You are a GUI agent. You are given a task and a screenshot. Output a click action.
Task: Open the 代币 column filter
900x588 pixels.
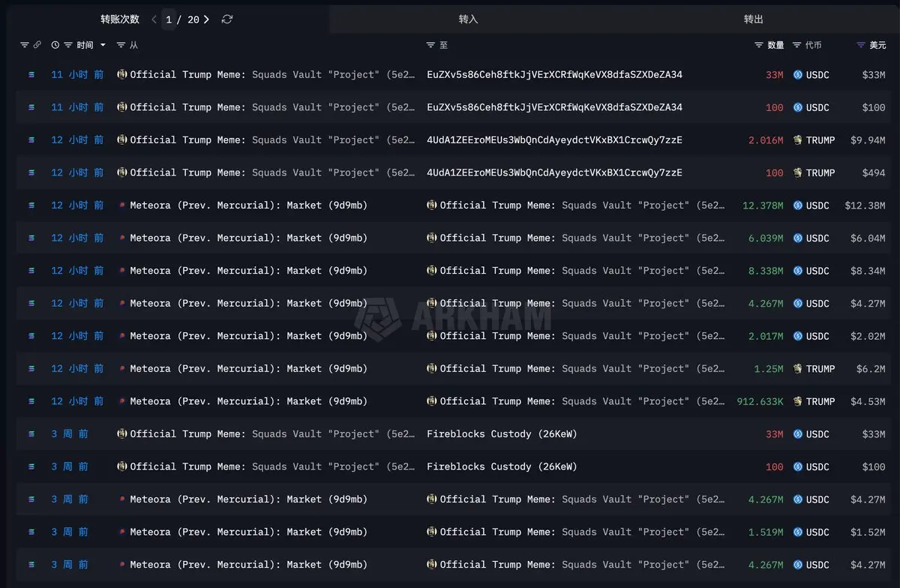tap(796, 45)
